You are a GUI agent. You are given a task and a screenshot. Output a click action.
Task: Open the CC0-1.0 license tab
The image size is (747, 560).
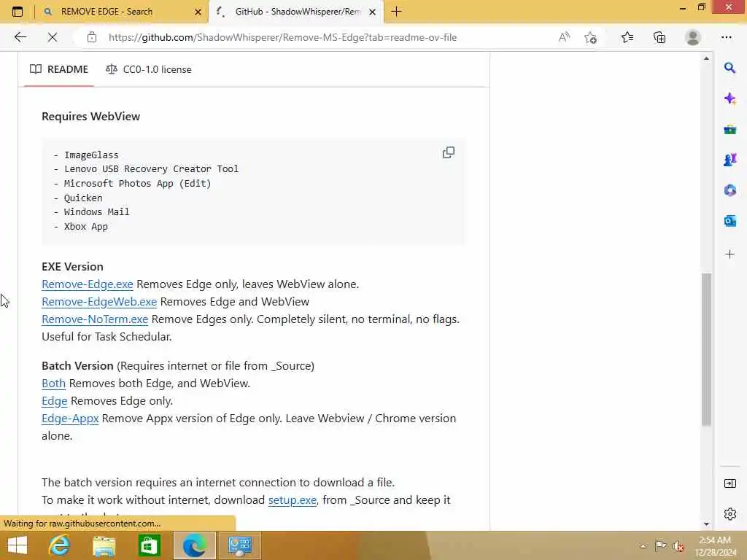[x=149, y=69]
